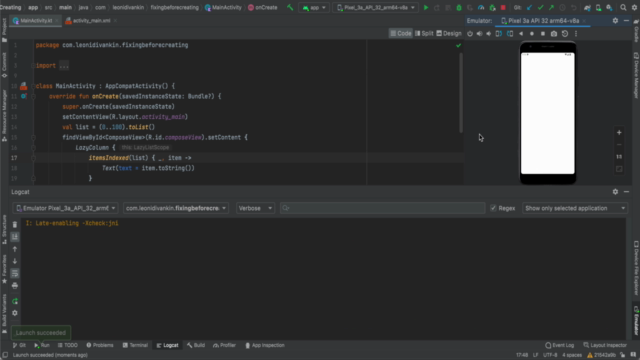Switch to MainActivity.kt editor tab
Image resolution: width=640 pixels, height=360 pixels.
pyautogui.click(x=36, y=21)
